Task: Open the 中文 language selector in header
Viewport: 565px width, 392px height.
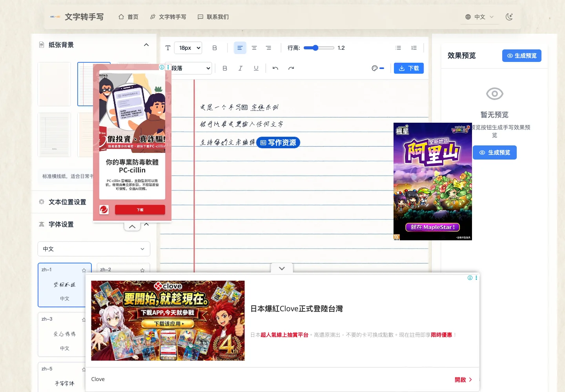Action: tap(479, 17)
